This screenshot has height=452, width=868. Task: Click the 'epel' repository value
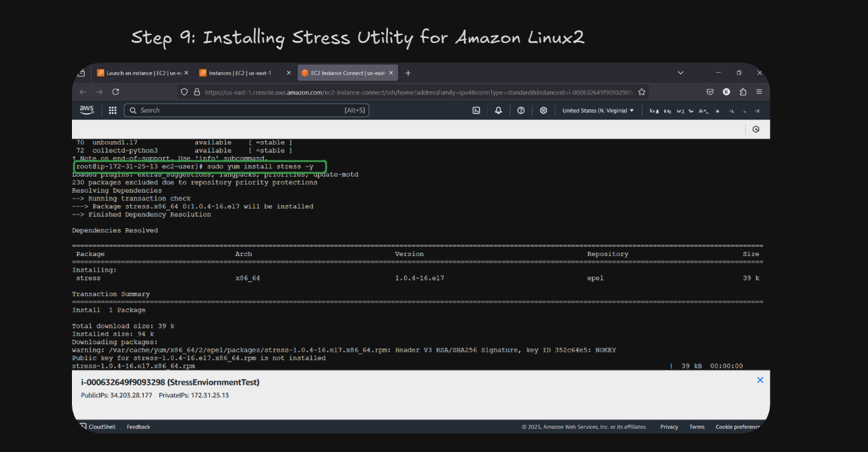point(595,278)
